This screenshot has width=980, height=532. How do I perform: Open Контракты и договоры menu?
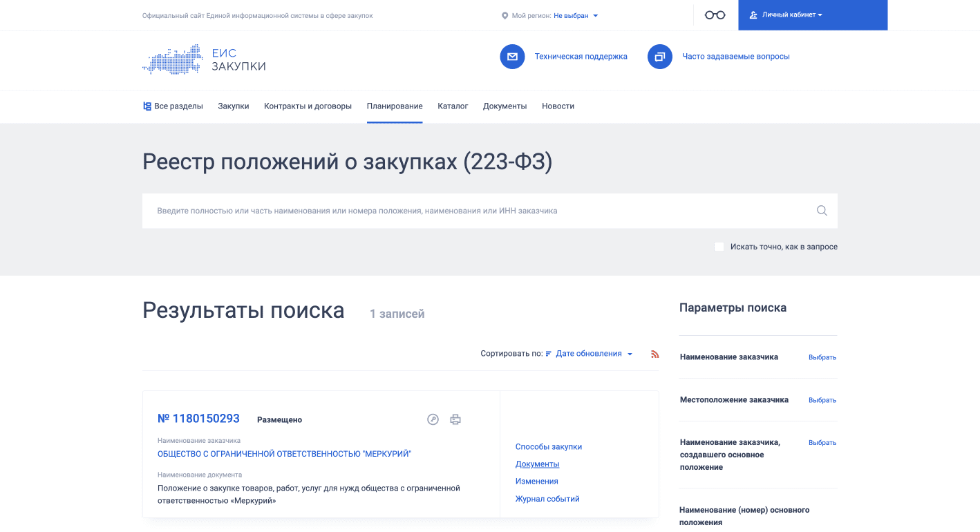308,106
